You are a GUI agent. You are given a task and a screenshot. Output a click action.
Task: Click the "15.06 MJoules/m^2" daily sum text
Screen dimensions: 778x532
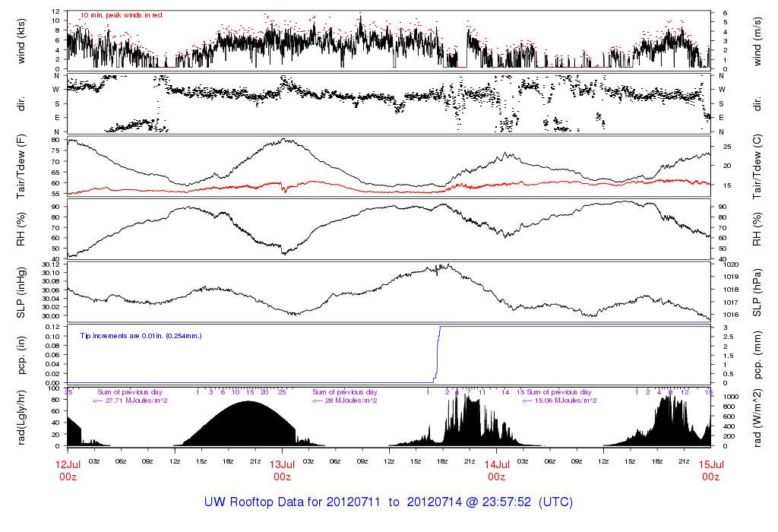pos(565,401)
